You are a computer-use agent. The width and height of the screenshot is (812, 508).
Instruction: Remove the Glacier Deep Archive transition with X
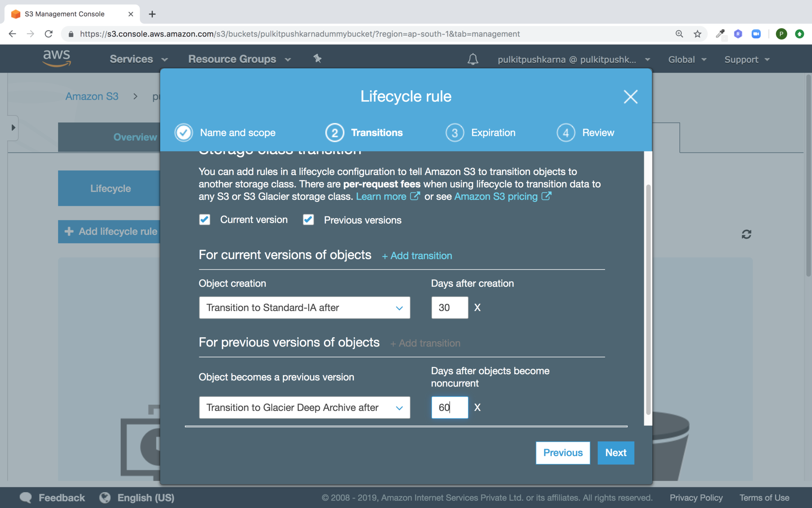click(477, 408)
